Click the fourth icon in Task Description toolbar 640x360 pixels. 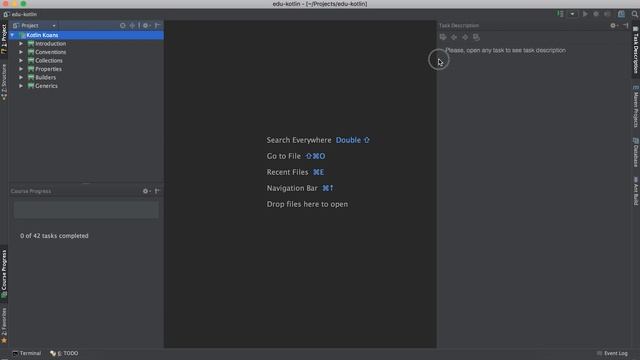(476, 37)
